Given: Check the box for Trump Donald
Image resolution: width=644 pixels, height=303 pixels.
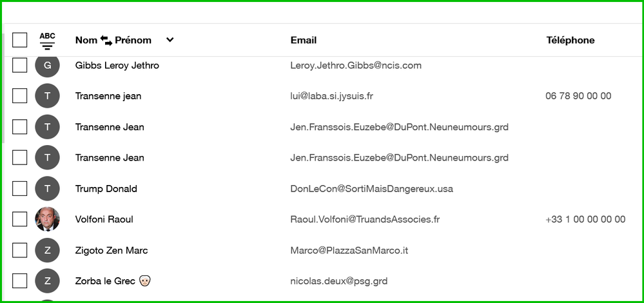Looking at the screenshot, I should (20, 188).
